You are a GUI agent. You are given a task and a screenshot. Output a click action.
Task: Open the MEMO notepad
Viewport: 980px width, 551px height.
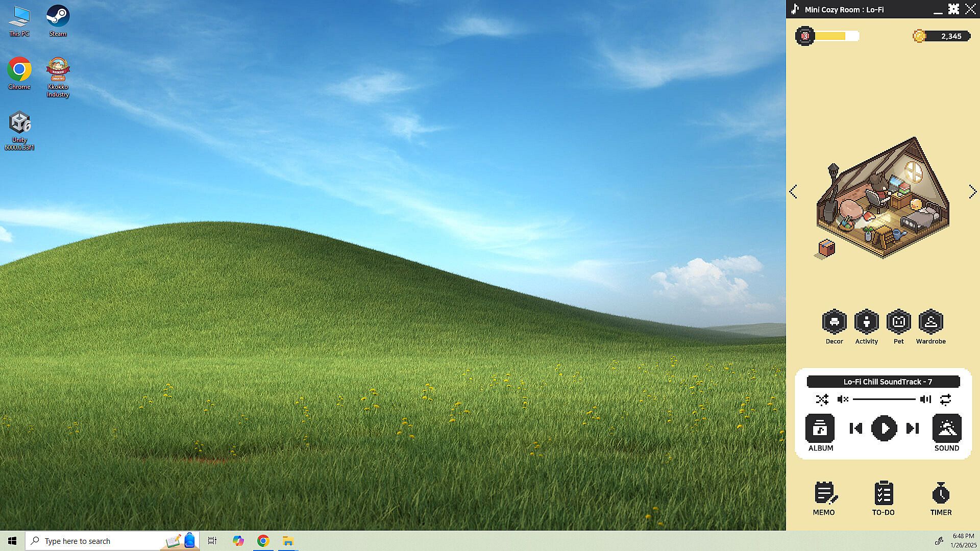[824, 494]
